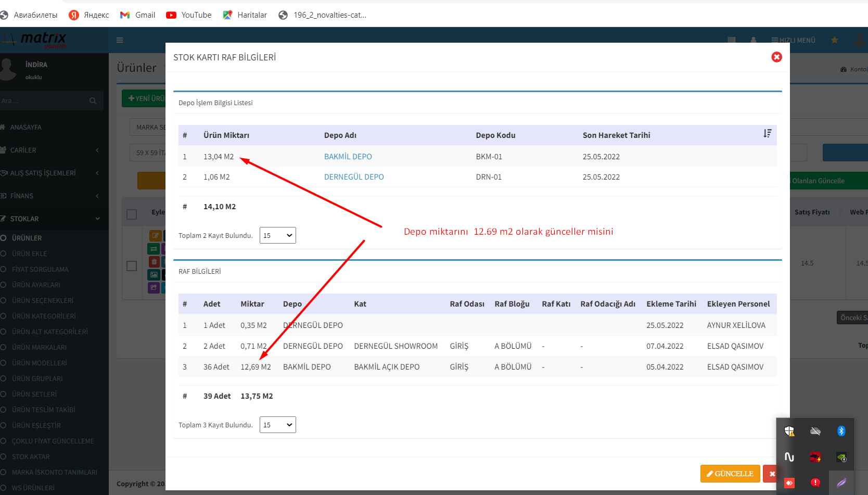Click the teal image icon in product row

154,274
